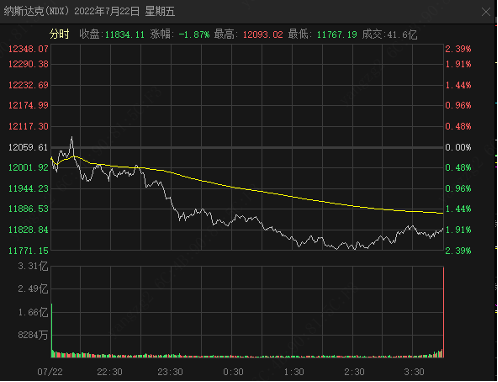Click the yellow average line's right end
The width and height of the screenshot is (498, 382).
pyautogui.click(x=441, y=213)
